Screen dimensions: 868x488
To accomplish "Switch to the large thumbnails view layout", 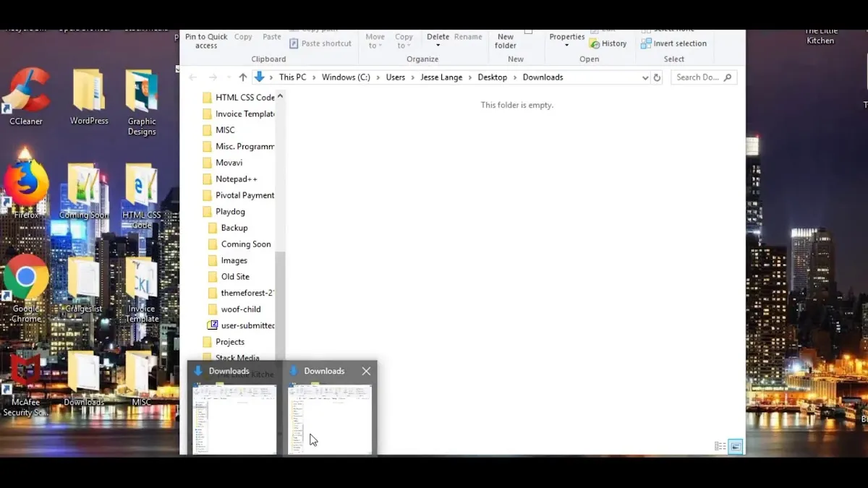I will point(735,447).
